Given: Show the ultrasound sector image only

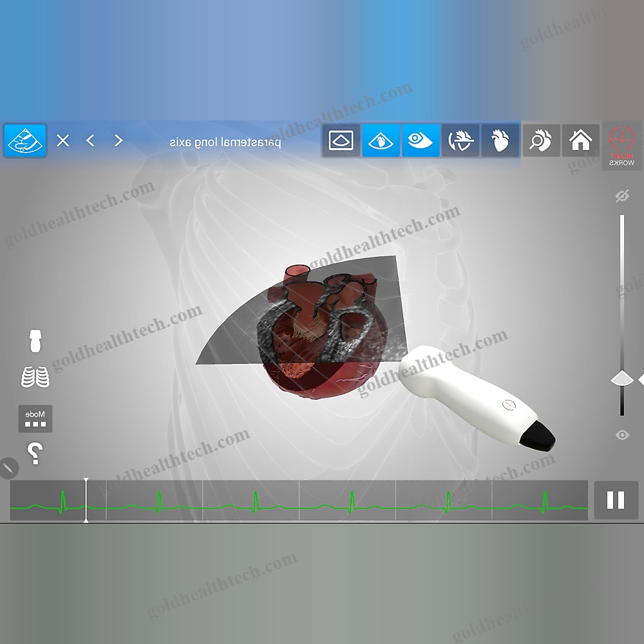Looking at the screenshot, I should point(341,140).
